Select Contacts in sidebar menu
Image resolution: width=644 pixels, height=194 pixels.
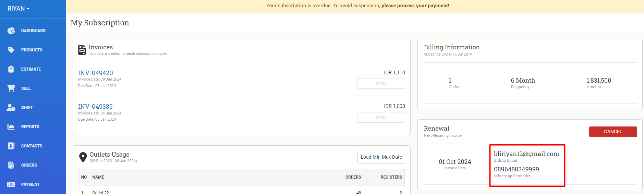[32, 146]
